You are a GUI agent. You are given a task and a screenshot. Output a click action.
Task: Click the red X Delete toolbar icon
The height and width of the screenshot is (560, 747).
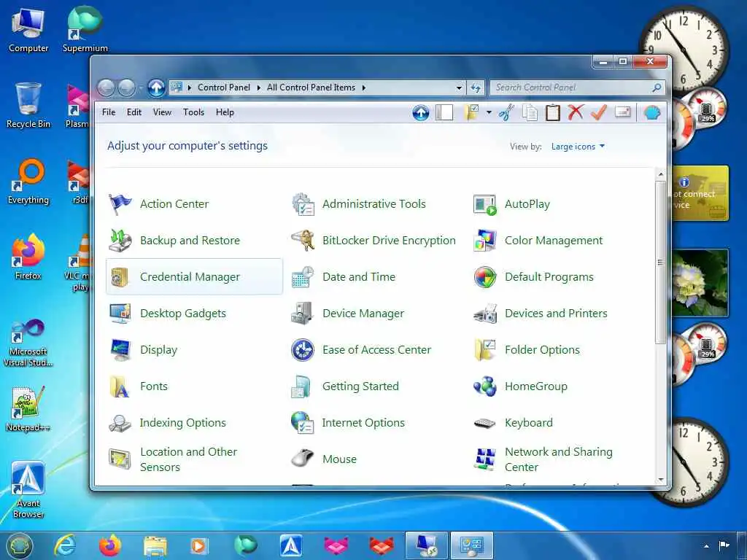(x=576, y=113)
